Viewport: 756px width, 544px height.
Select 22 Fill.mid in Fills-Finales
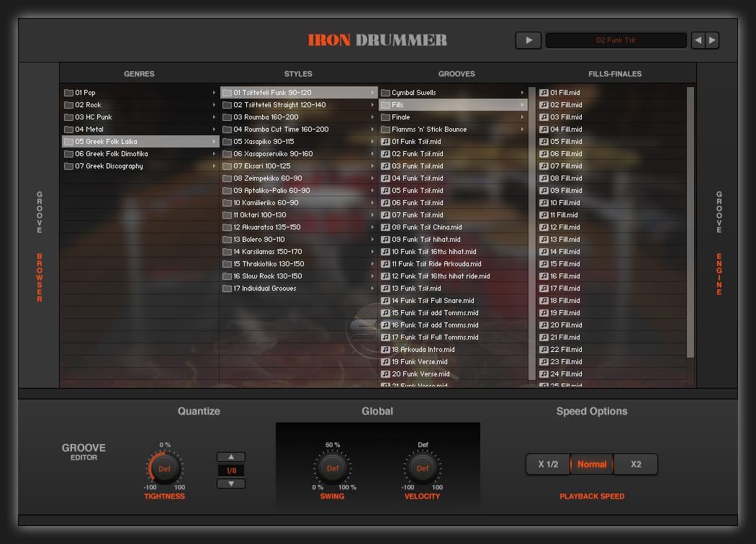611,350
